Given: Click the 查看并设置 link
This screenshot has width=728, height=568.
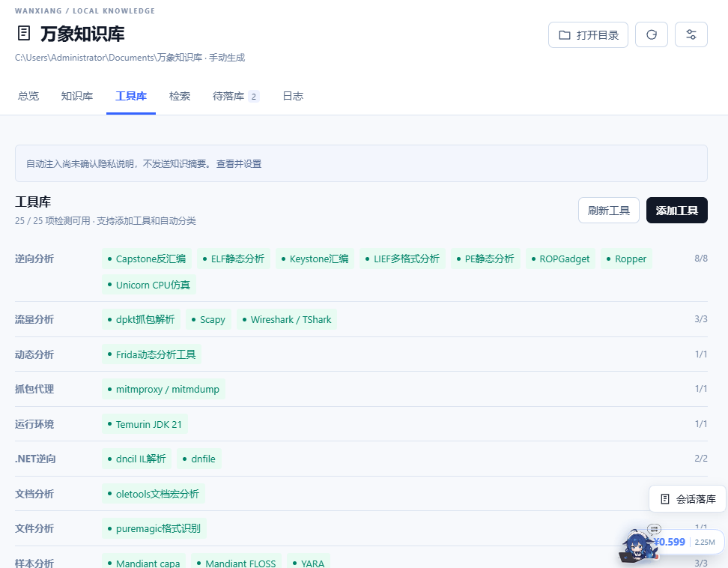Looking at the screenshot, I should point(239,164).
